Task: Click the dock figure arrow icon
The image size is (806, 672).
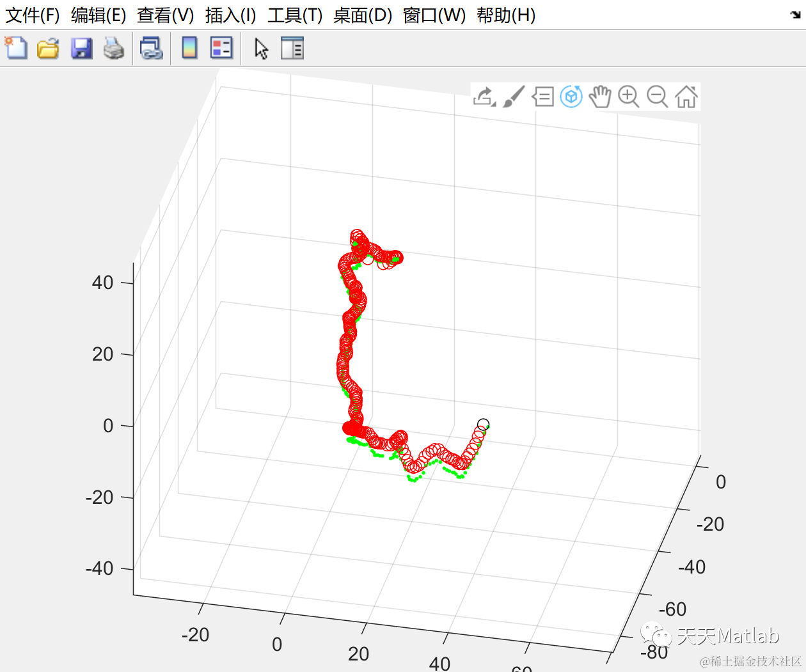Action: 795,14
